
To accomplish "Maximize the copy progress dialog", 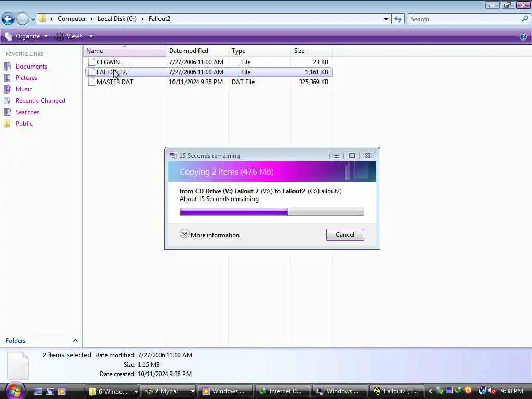I will point(352,156).
